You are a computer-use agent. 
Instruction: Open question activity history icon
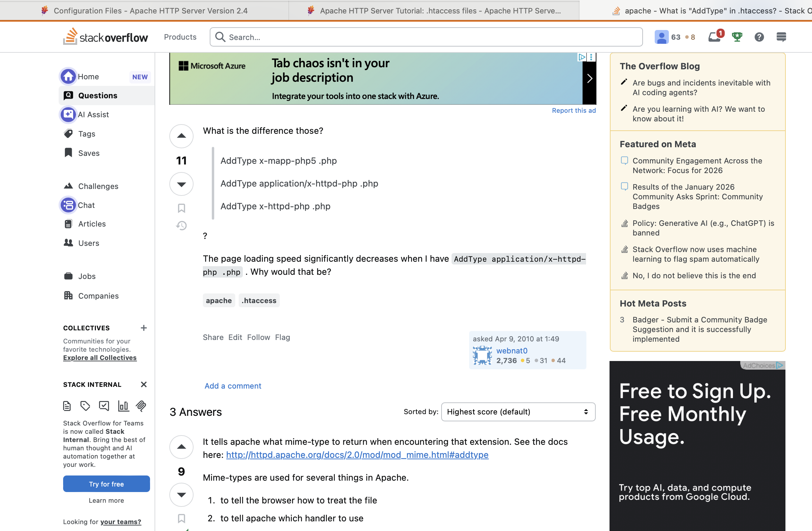tap(181, 226)
